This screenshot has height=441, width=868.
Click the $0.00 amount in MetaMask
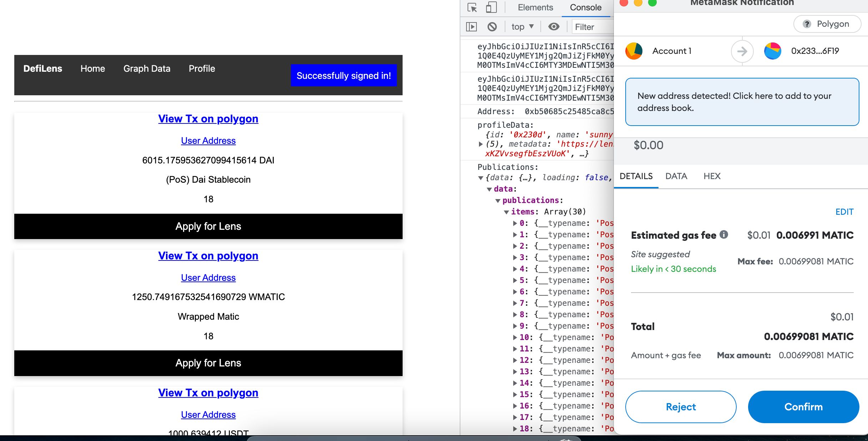pos(649,145)
